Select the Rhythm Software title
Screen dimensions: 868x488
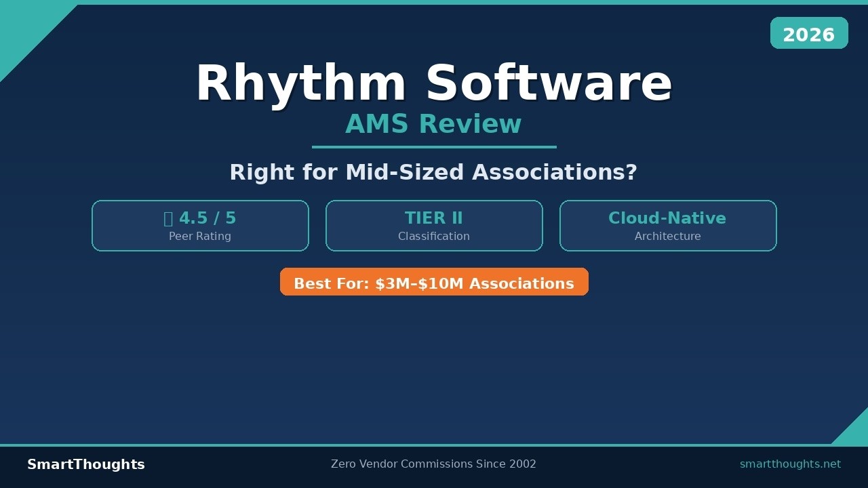point(434,83)
